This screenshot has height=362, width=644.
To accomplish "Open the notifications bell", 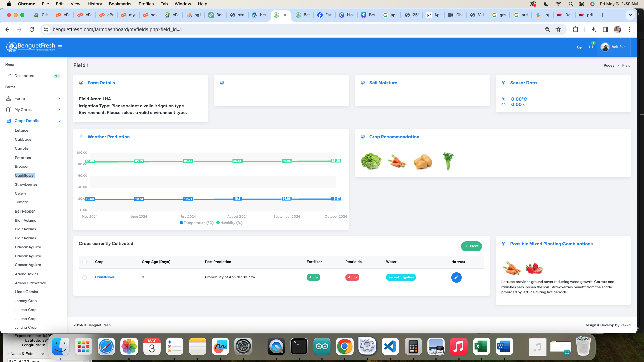I will [591, 47].
